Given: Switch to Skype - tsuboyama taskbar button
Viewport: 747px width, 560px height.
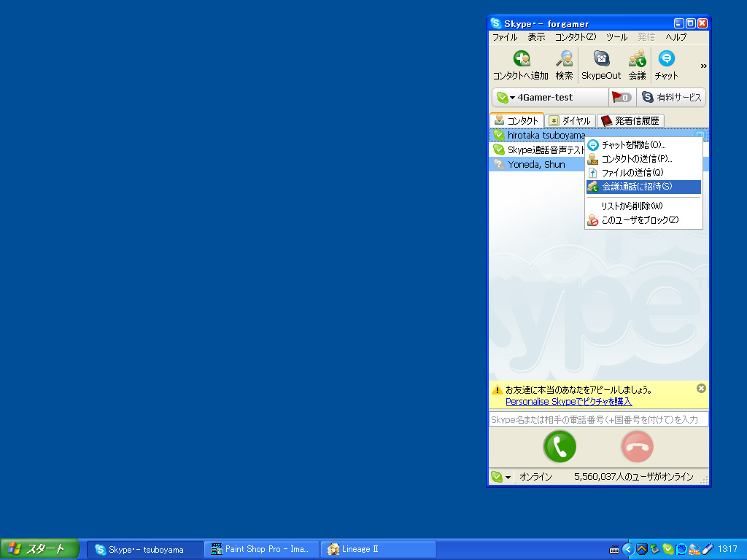Looking at the screenshot, I should coord(145,550).
